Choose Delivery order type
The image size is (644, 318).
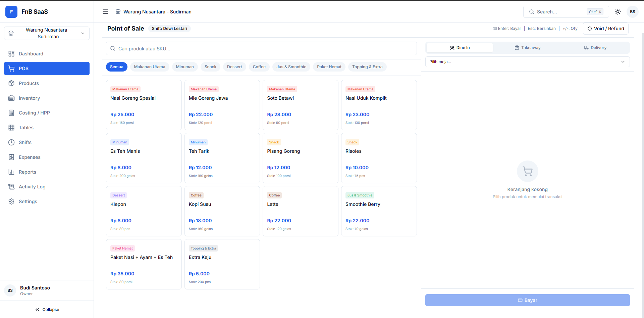595,48
